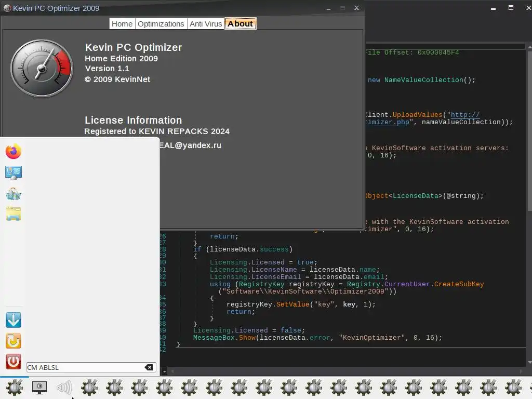Open the dropdown at the code pane's bottom-left
This screenshot has width=532, height=399.
click(164, 371)
